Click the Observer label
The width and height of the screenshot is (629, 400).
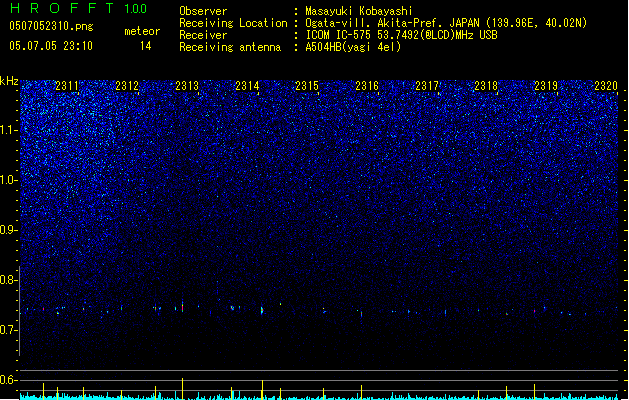tap(203, 11)
